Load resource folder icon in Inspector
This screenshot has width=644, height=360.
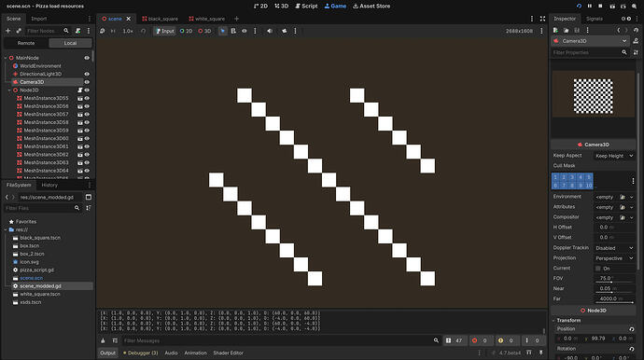[566, 30]
